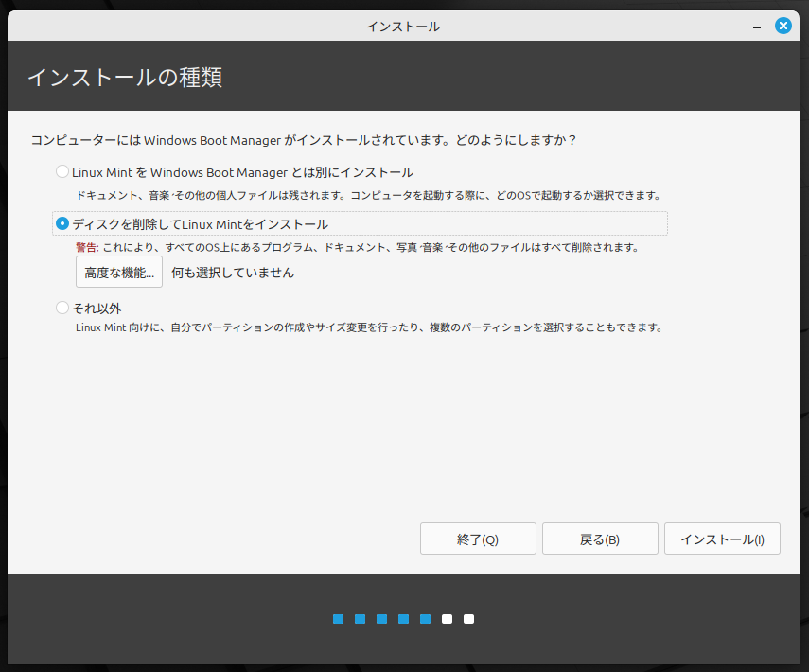Viewport: 809px width, 672px height.
Task: Click the Windows Boot Manager question text
Action: coord(304,140)
